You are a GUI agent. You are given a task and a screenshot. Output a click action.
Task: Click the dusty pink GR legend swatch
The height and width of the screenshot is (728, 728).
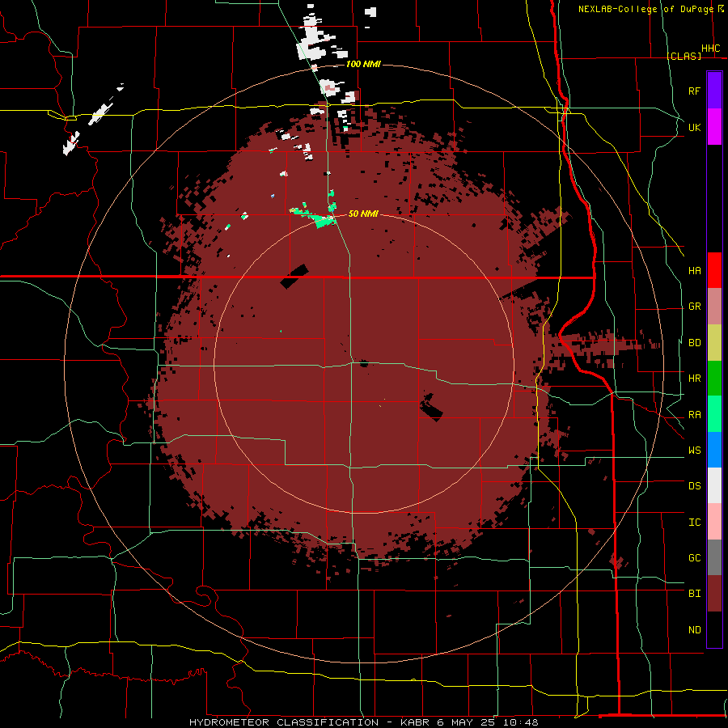click(x=714, y=307)
